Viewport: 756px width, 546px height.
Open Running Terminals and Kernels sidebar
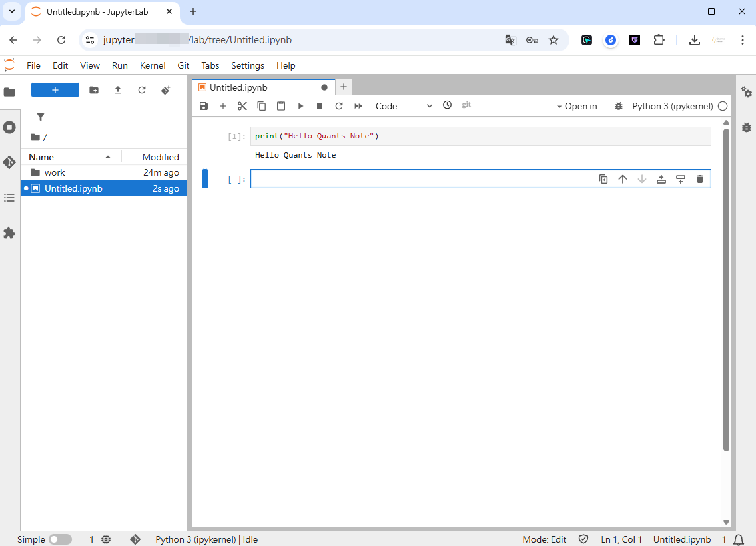click(x=9, y=127)
